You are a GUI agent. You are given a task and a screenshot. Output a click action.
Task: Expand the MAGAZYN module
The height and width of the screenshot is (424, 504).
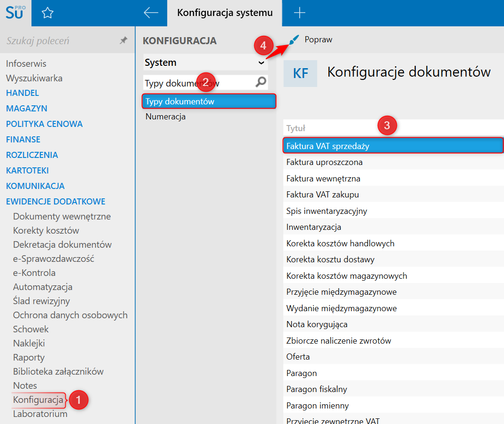[x=27, y=109]
